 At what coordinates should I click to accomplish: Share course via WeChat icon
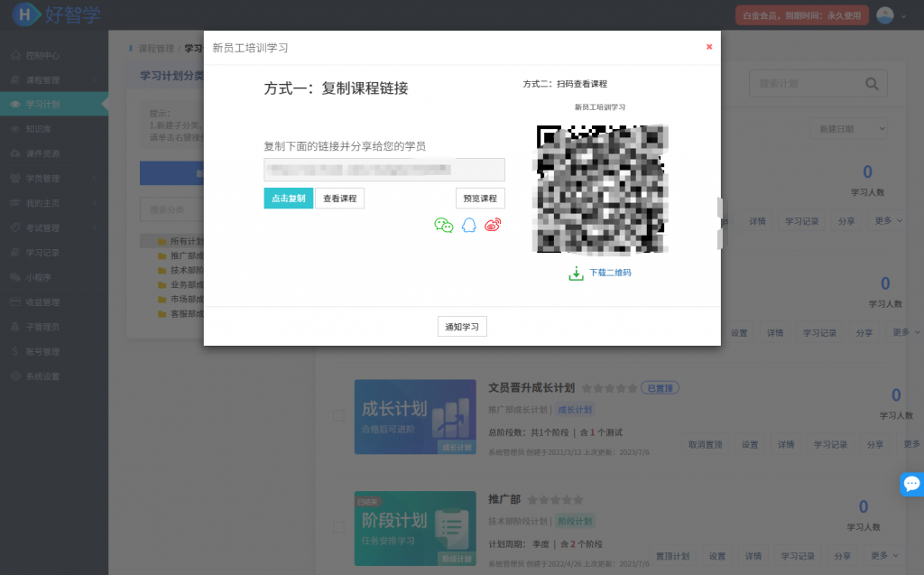pos(444,225)
